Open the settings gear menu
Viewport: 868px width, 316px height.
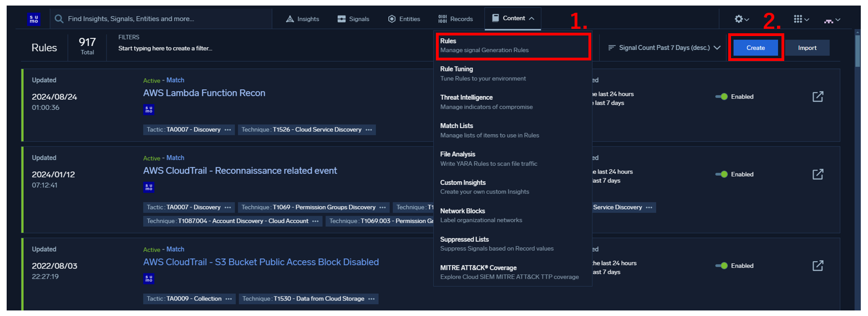pyautogui.click(x=742, y=19)
